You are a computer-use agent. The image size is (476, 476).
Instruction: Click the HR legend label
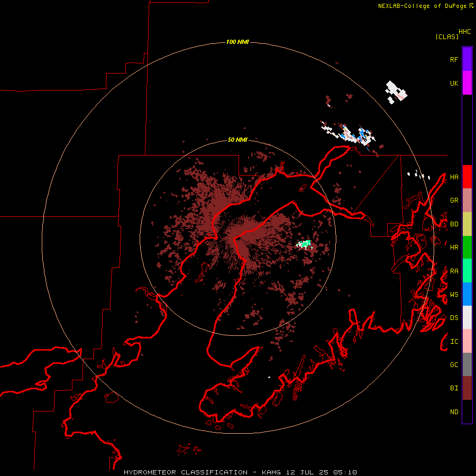(454, 248)
